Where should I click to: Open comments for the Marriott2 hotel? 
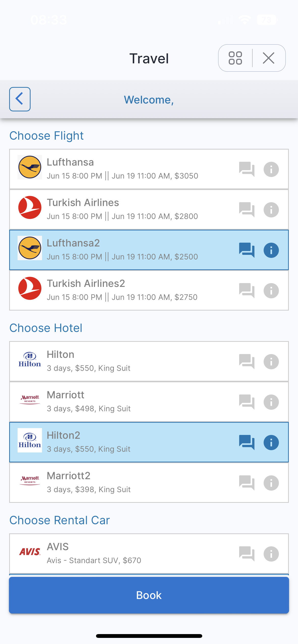(247, 483)
